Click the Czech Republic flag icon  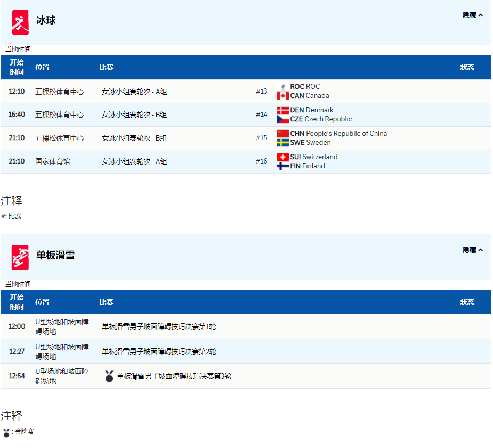(282, 119)
